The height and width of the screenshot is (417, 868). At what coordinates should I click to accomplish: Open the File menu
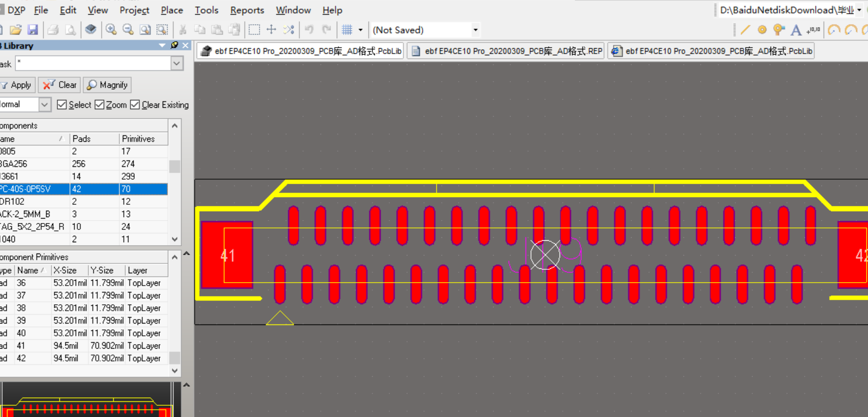(41, 10)
